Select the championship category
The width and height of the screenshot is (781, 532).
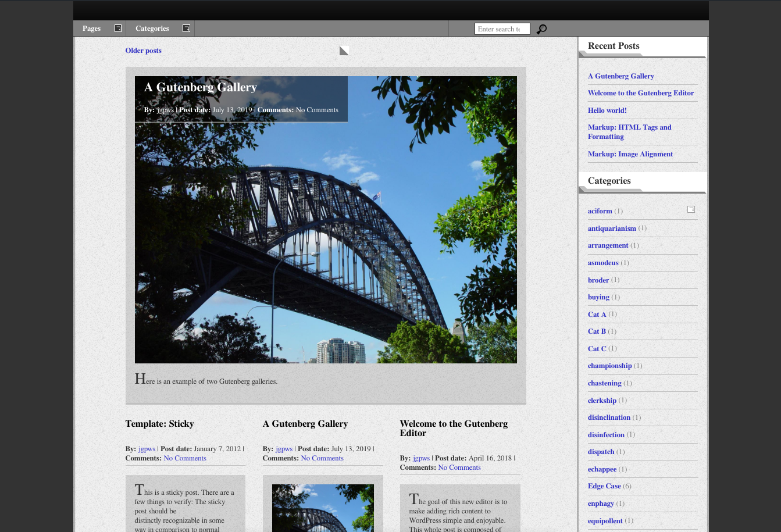(609, 366)
